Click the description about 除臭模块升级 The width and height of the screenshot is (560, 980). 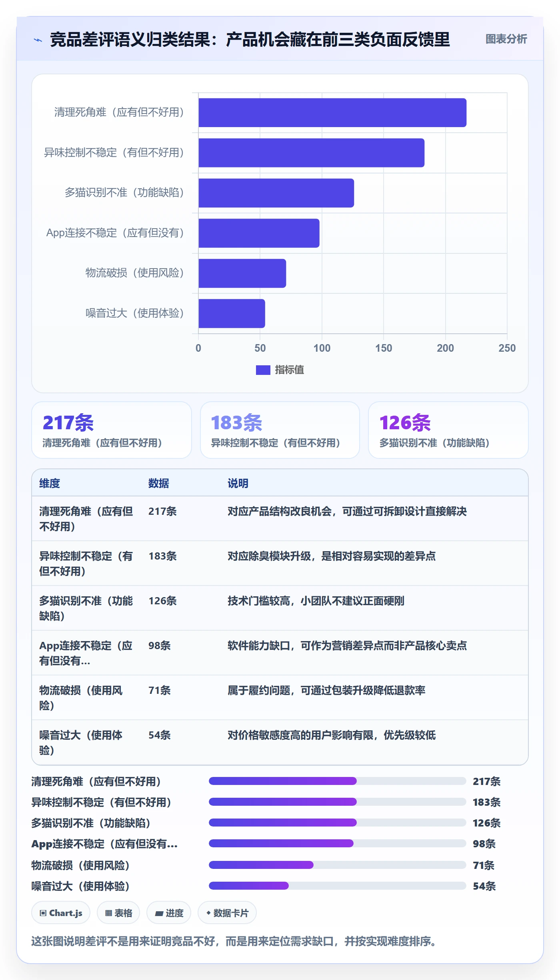click(x=332, y=556)
